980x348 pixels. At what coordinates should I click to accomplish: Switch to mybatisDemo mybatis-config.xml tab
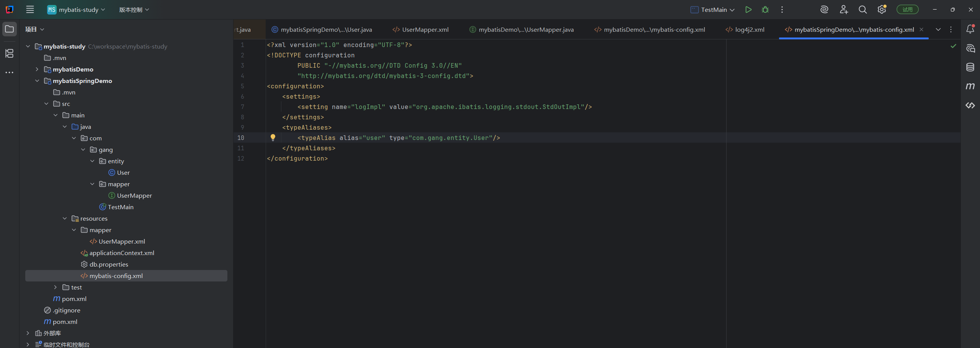click(650, 29)
